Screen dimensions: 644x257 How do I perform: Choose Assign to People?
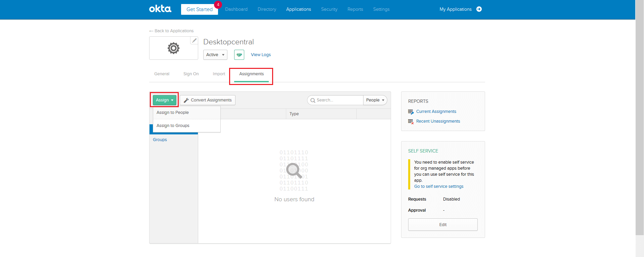tap(187, 113)
